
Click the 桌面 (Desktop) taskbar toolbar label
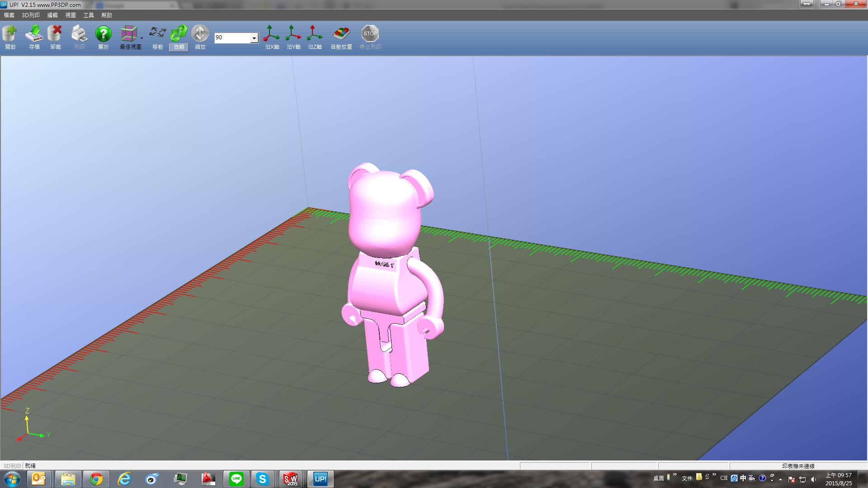tap(658, 478)
